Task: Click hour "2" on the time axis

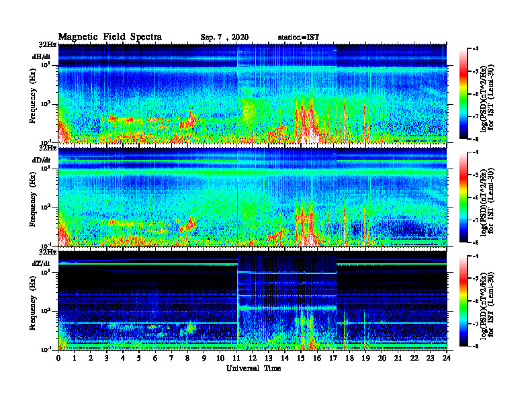Action: pos(91,358)
